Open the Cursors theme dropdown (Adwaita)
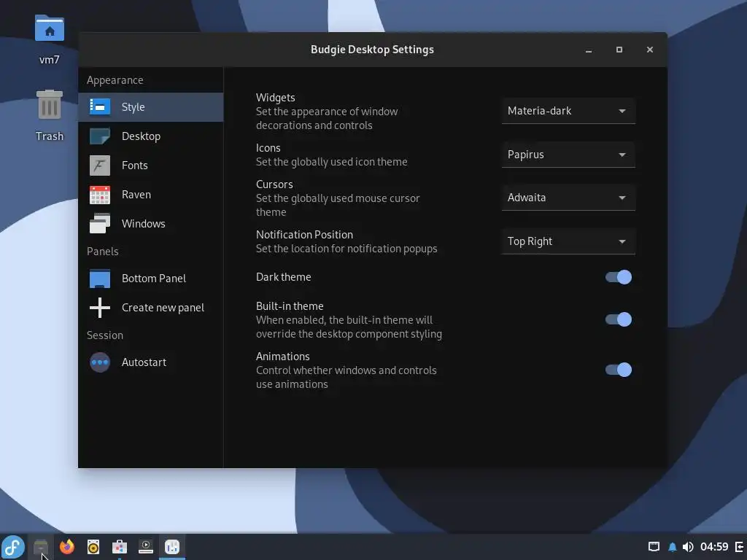This screenshot has width=747, height=560. point(568,198)
